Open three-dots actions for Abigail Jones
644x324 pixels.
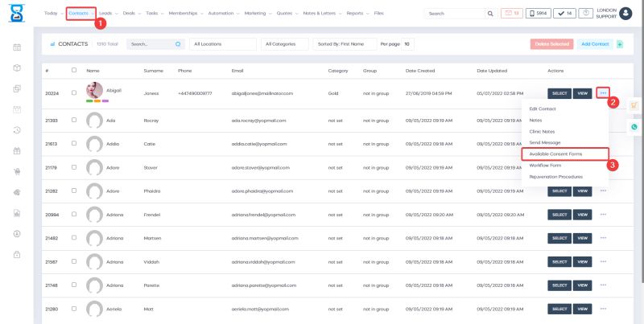[603, 93]
